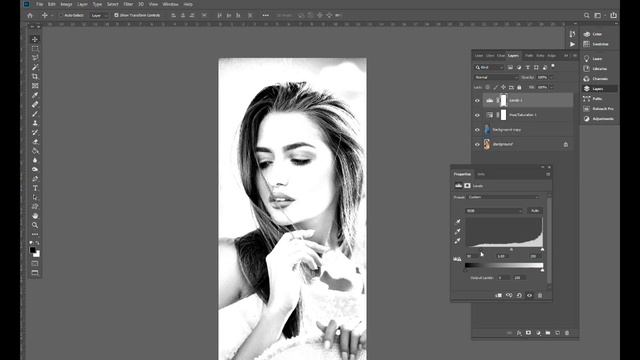Viewport: 640px width, 360px height.
Task: Toggle the Auto-Select checkbox
Action: (x=61, y=15)
